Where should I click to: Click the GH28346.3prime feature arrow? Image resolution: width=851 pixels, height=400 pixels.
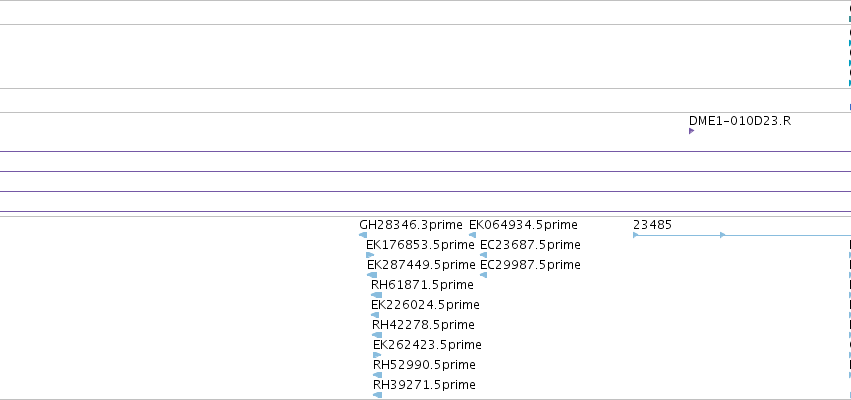pyautogui.click(x=363, y=235)
